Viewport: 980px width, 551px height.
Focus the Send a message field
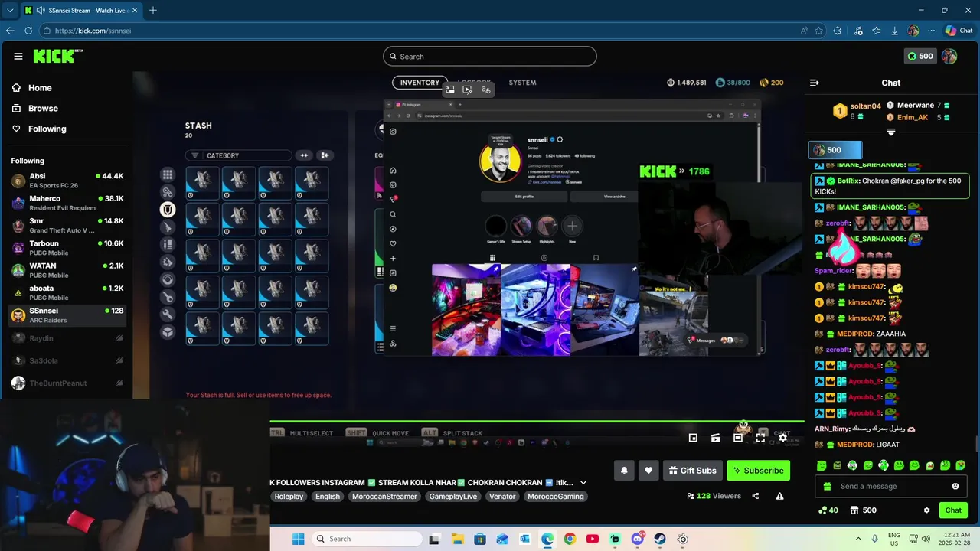pos(890,486)
